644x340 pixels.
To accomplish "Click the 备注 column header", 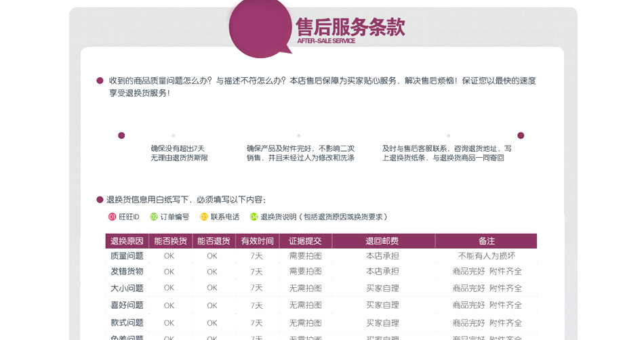I will coord(487,241).
